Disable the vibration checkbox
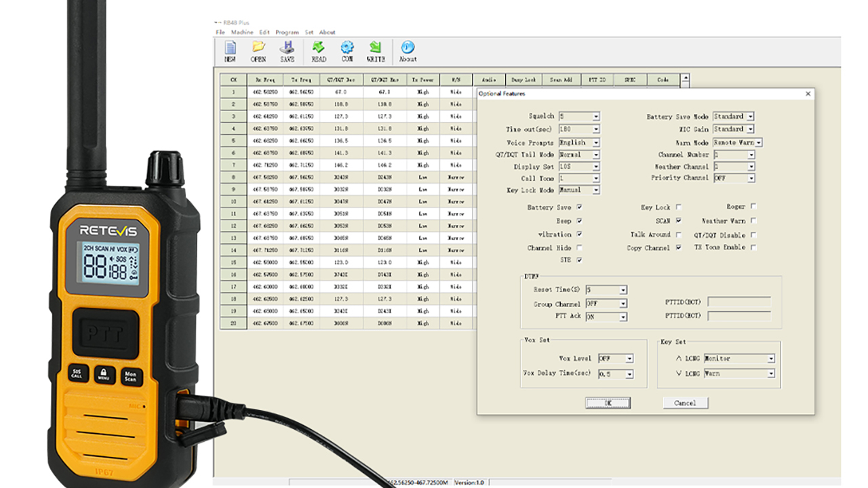 (579, 234)
